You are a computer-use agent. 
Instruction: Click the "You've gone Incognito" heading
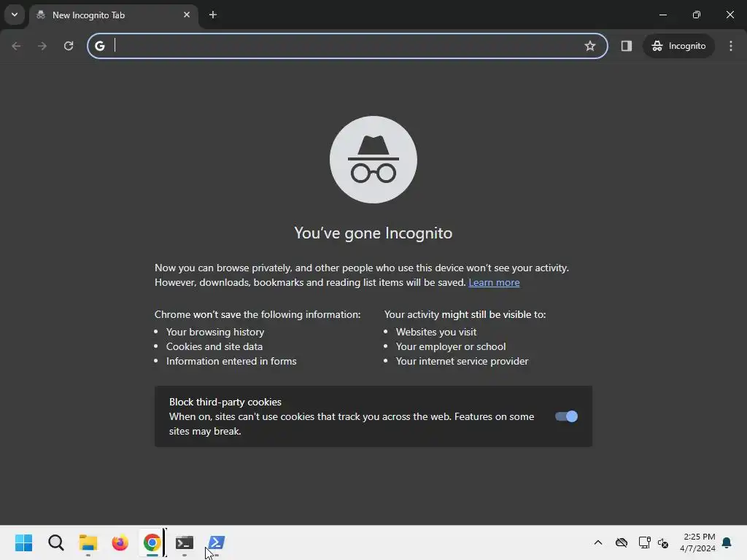(373, 233)
